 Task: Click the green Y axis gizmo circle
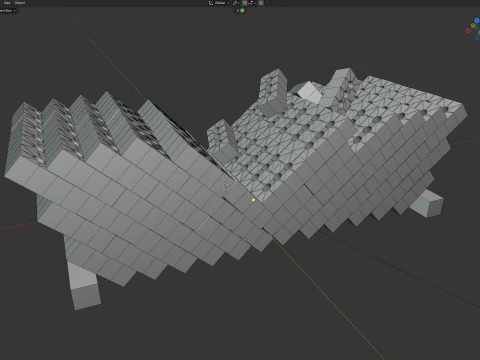[x=473, y=26]
